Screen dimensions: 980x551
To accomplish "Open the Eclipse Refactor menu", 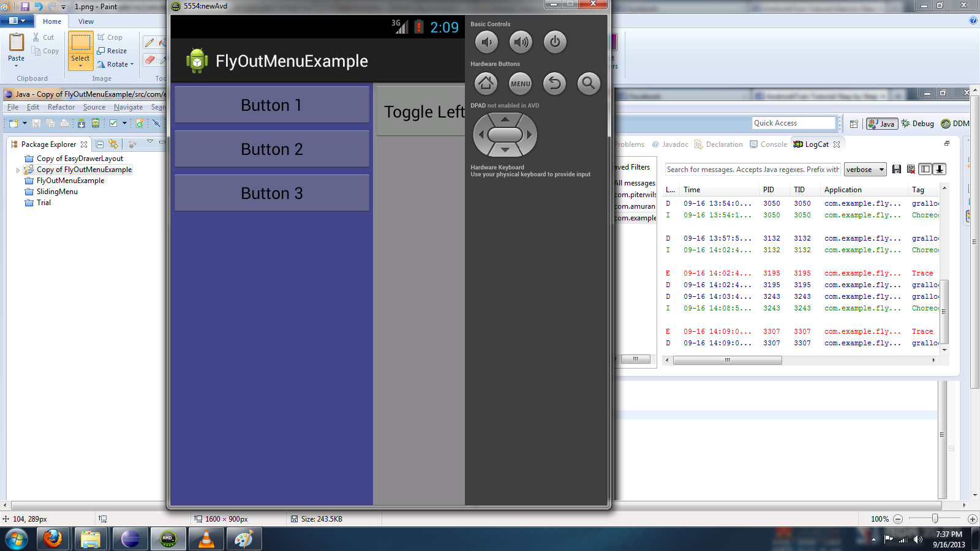I will (61, 107).
